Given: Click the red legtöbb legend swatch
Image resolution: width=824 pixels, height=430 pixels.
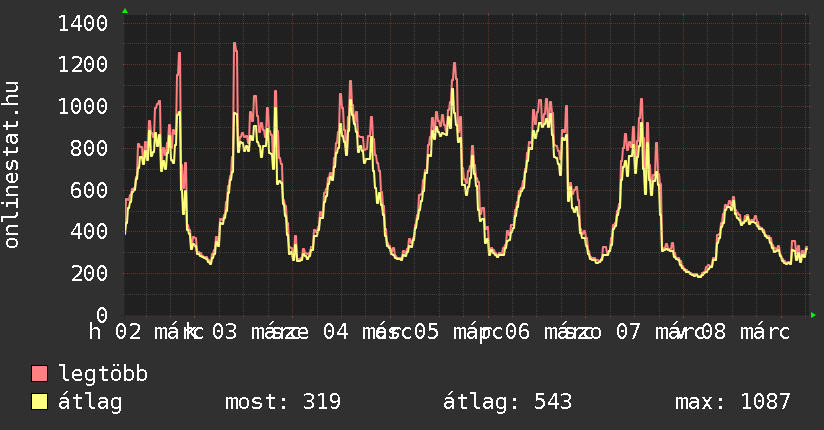Looking at the screenshot, I should tap(40, 374).
